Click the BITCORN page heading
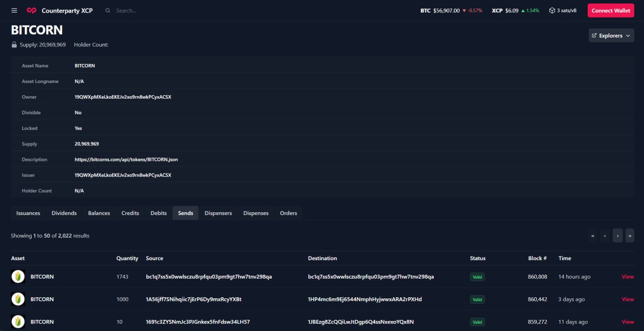The image size is (644, 331). tap(37, 30)
